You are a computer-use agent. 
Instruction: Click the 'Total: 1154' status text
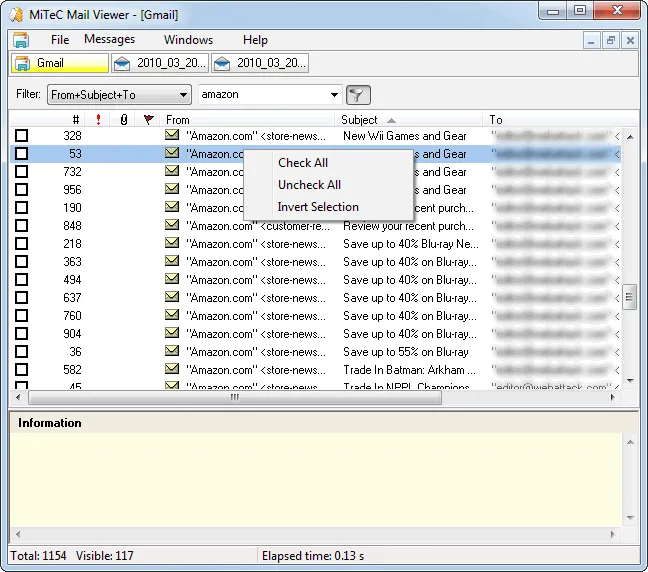pyautogui.click(x=38, y=556)
